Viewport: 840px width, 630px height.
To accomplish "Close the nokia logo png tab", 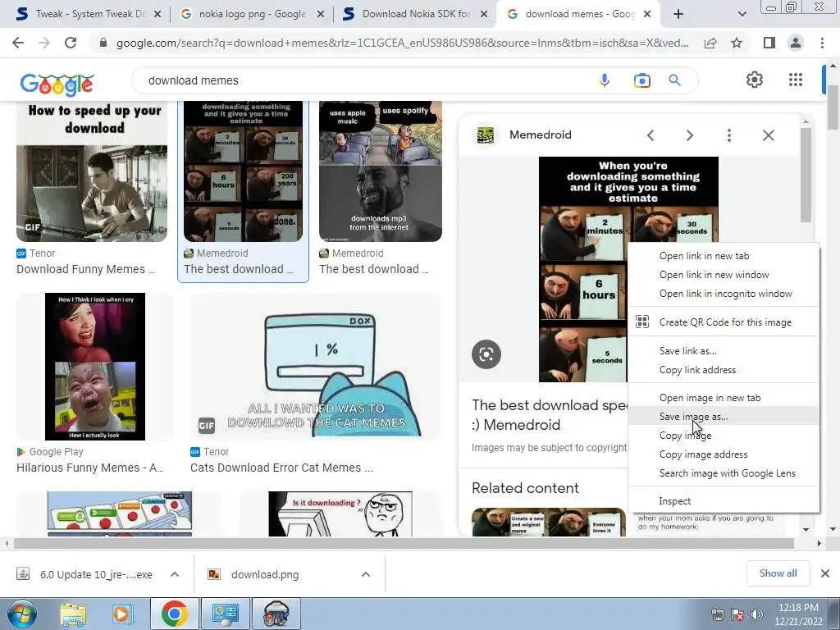I will 321,15.
